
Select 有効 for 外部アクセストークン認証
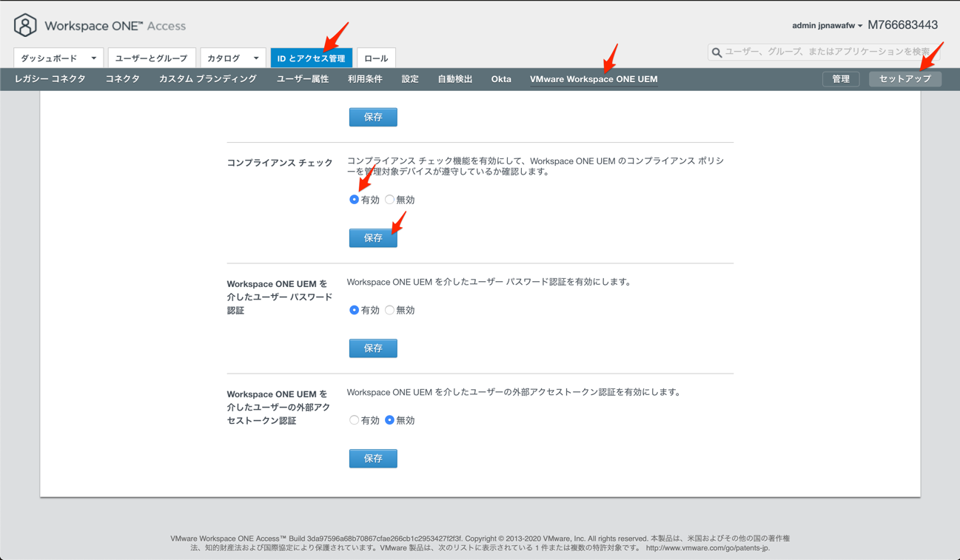click(x=354, y=420)
